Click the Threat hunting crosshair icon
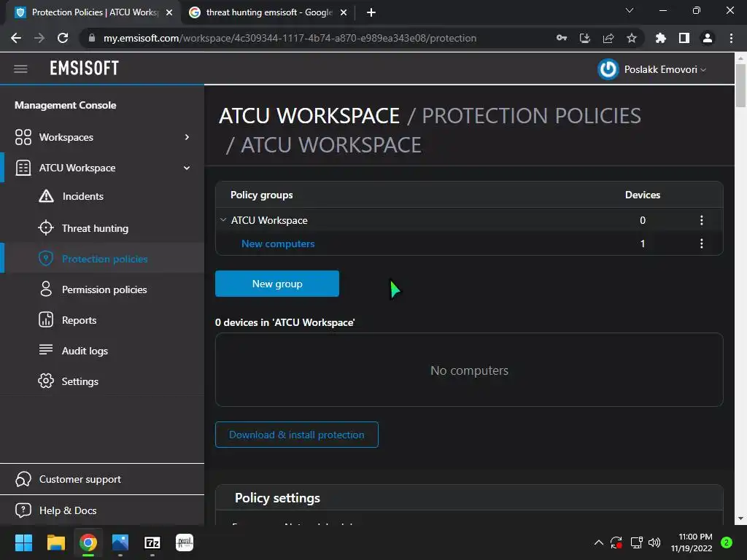The width and height of the screenshot is (747, 560). tap(46, 228)
